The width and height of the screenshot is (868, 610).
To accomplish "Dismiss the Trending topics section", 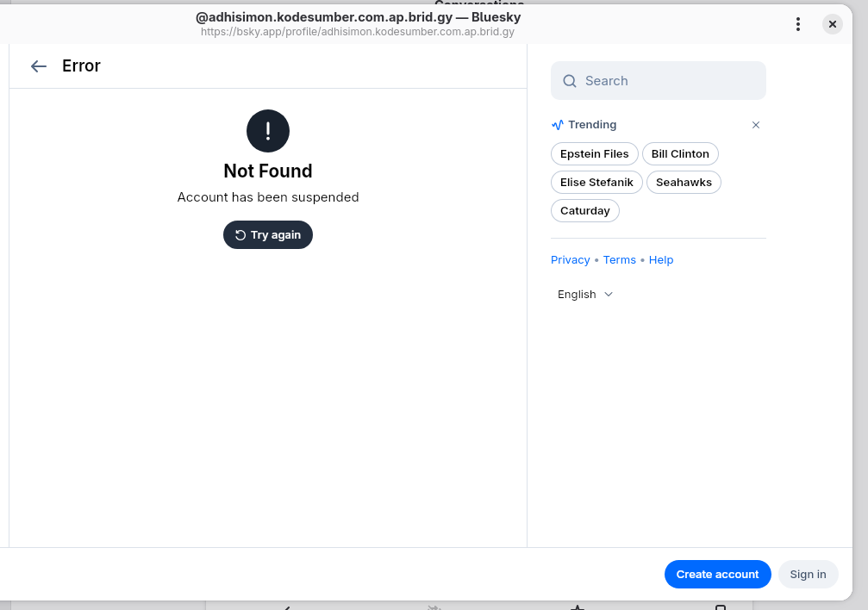I will (x=756, y=125).
